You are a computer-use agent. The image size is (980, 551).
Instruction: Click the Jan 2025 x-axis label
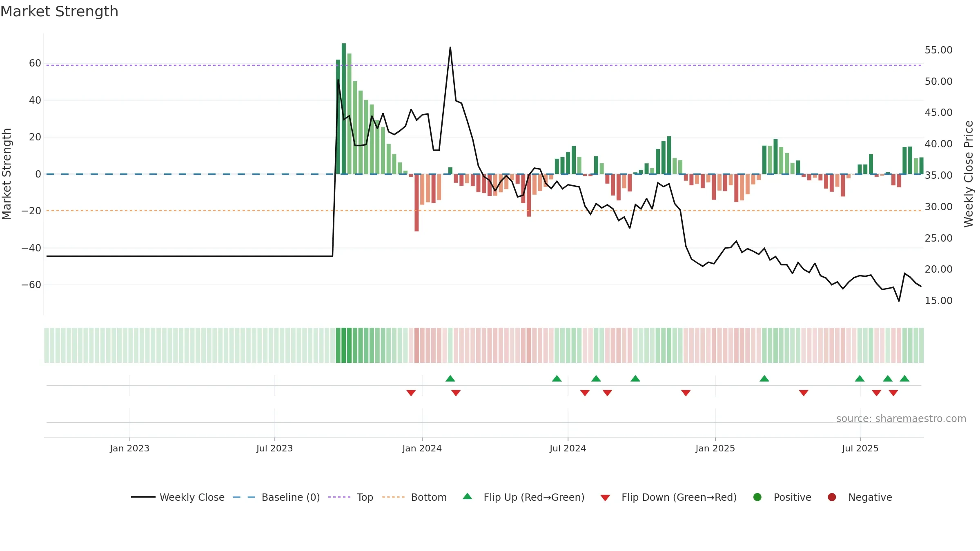click(715, 448)
